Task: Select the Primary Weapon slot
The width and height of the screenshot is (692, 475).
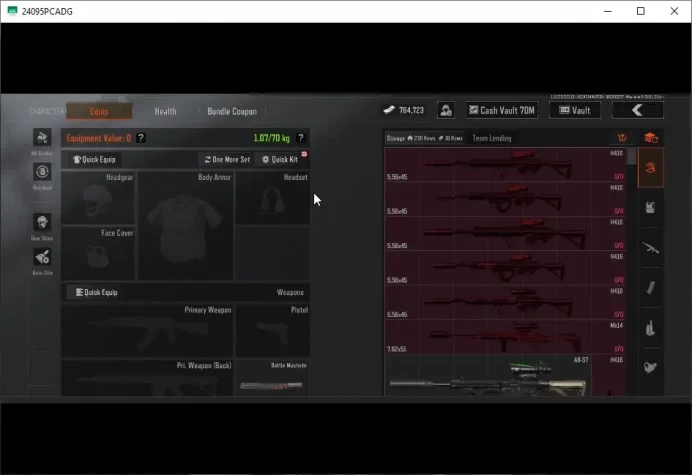Action: tap(147, 330)
